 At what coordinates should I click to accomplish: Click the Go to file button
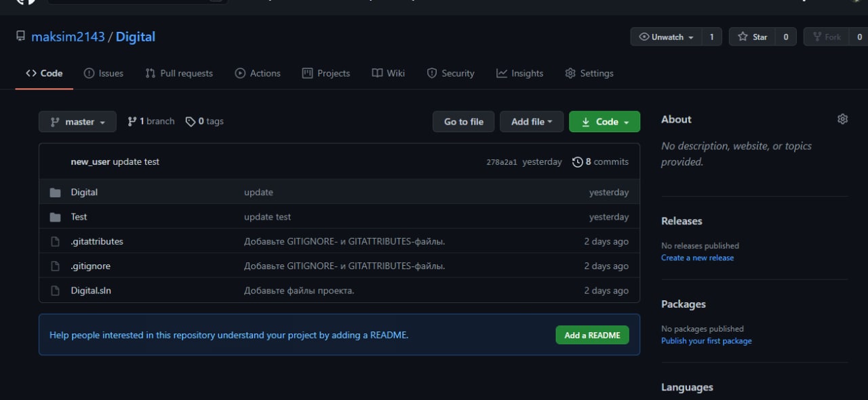click(464, 122)
